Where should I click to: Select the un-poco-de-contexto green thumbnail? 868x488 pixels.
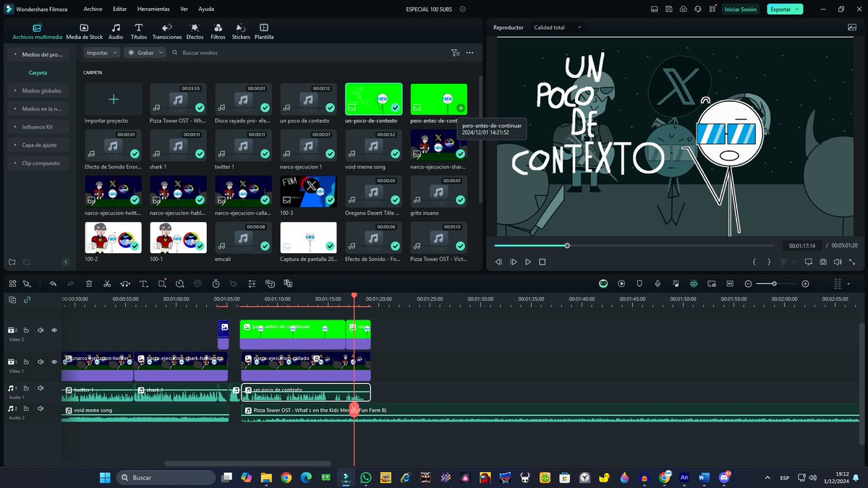[x=373, y=99]
